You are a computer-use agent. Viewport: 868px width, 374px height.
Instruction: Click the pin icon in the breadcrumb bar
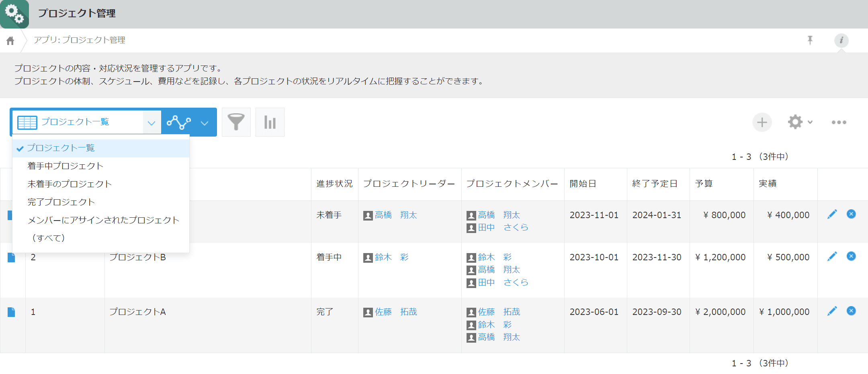coord(810,40)
